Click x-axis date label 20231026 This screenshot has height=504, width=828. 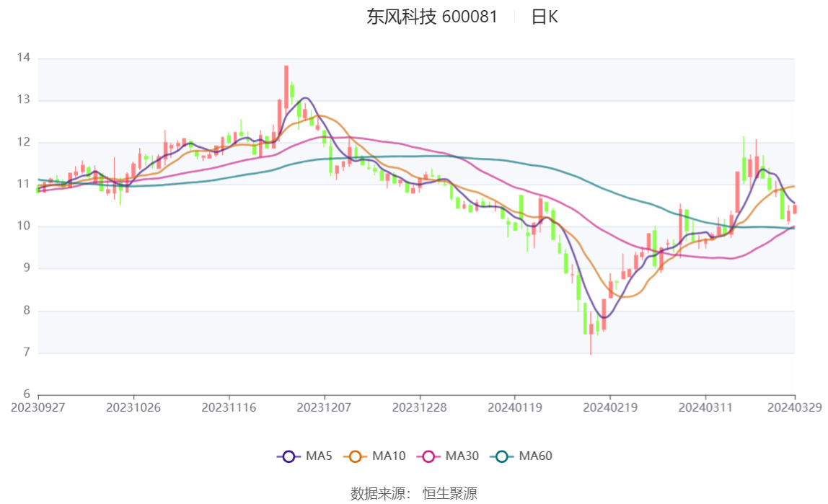click(133, 407)
